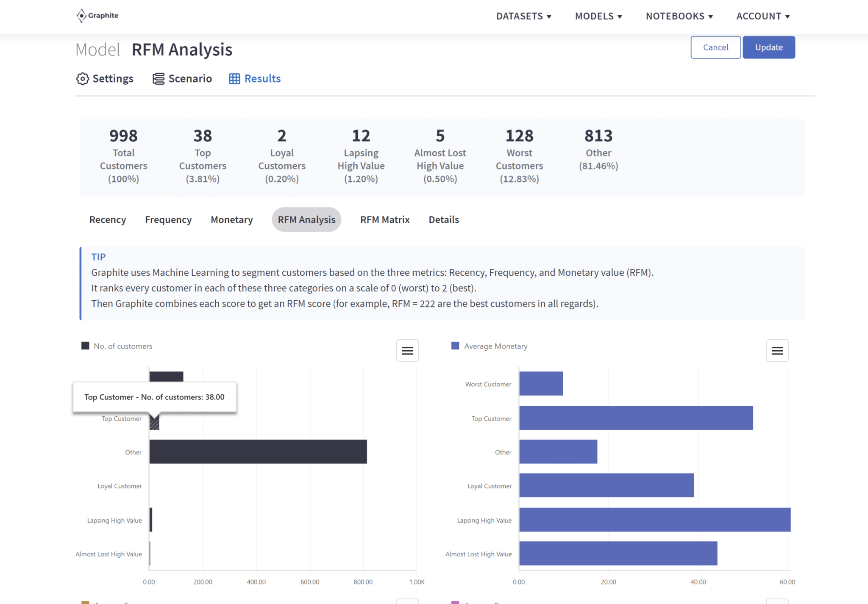The height and width of the screenshot is (604, 868).
Task: Open the Recency tab
Action: point(107,219)
